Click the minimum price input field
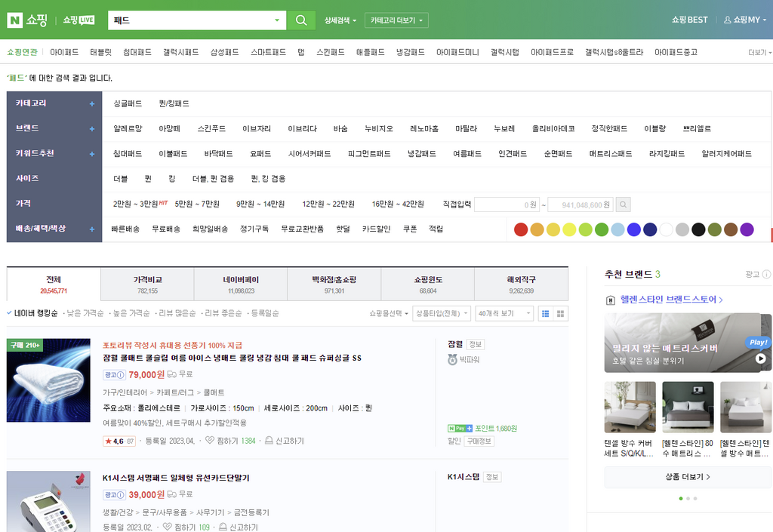773x532 pixels. click(x=507, y=204)
